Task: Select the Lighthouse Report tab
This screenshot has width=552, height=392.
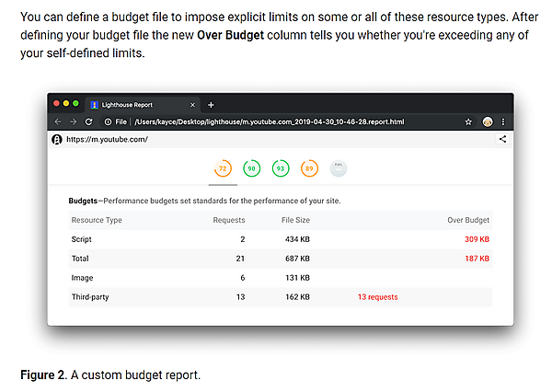Action: [x=138, y=105]
